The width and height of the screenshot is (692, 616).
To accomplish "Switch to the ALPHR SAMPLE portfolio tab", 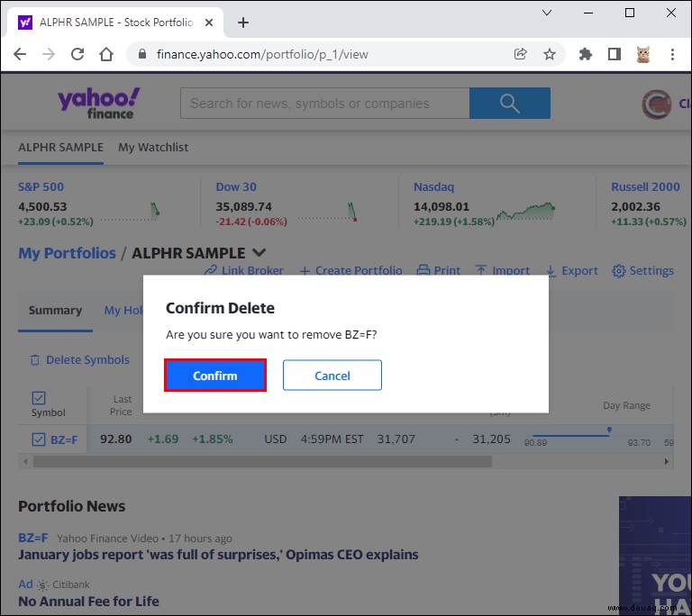I will point(61,148).
